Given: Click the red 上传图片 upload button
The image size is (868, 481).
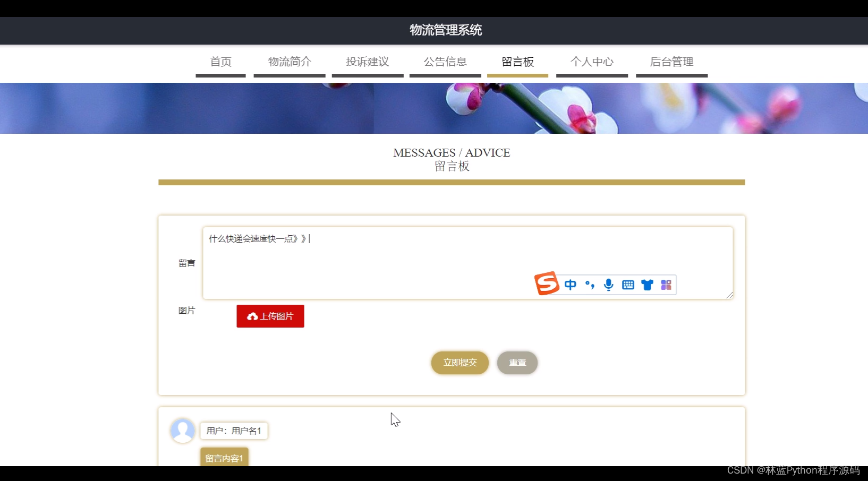Looking at the screenshot, I should pos(270,316).
